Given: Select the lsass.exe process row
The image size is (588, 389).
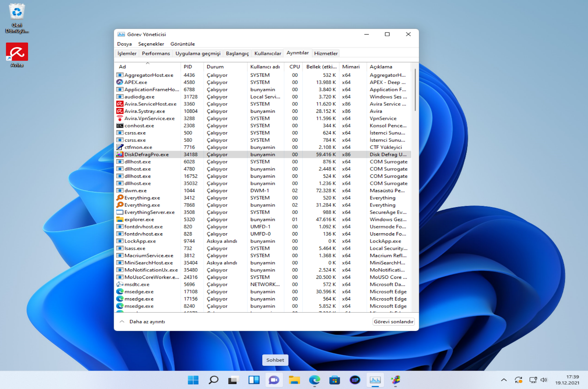Looking at the screenshot, I should [263, 249].
